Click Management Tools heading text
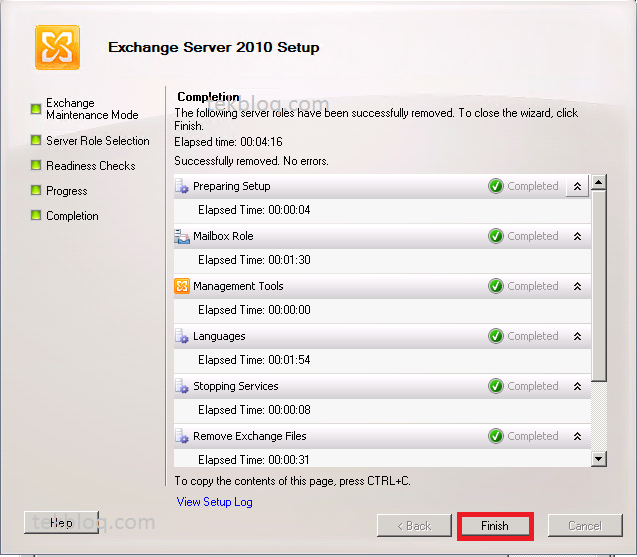The width and height of the screenshot is (637, 557). tap(238, 286)
